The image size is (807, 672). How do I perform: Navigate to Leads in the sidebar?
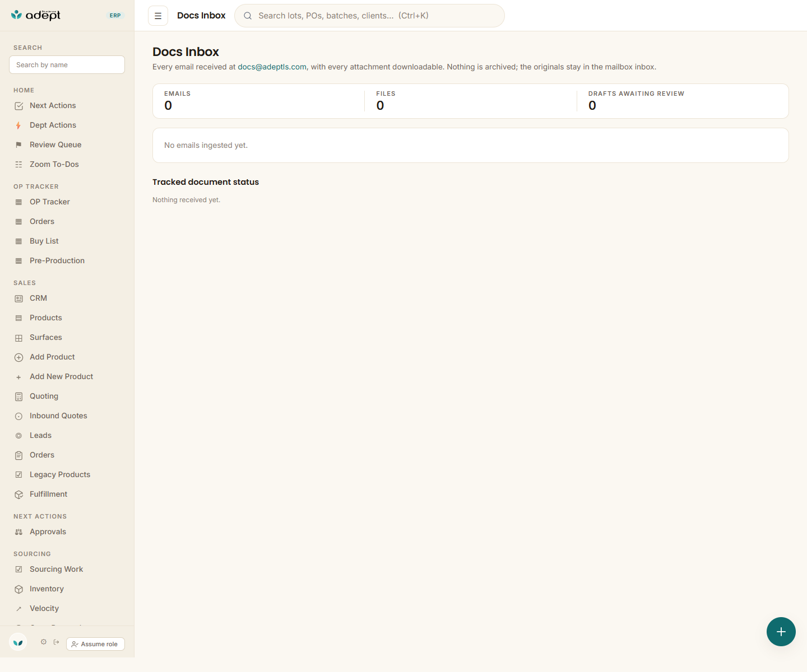[67, 436]
